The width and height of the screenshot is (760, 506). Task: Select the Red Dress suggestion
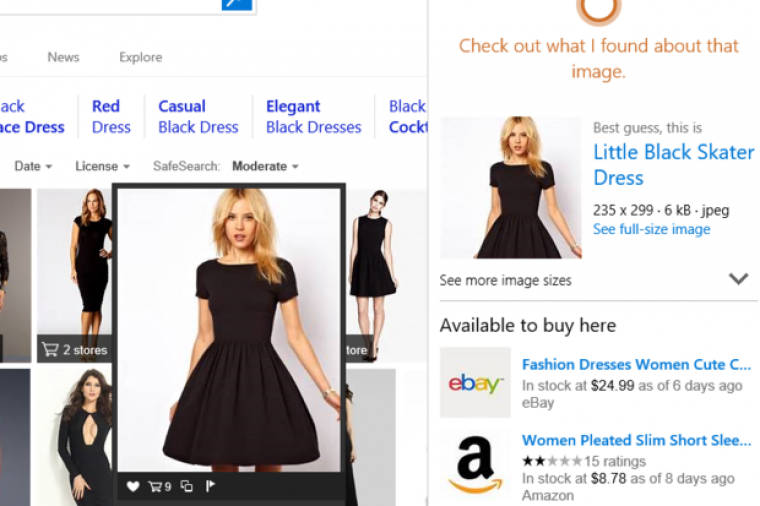click(111, 116)
